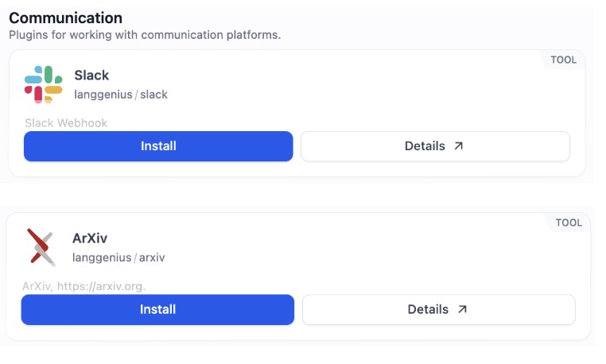This screenshot has width=606, height=364.
Task: Click the lowercase slack identifier after the slash
Action: 153,95
